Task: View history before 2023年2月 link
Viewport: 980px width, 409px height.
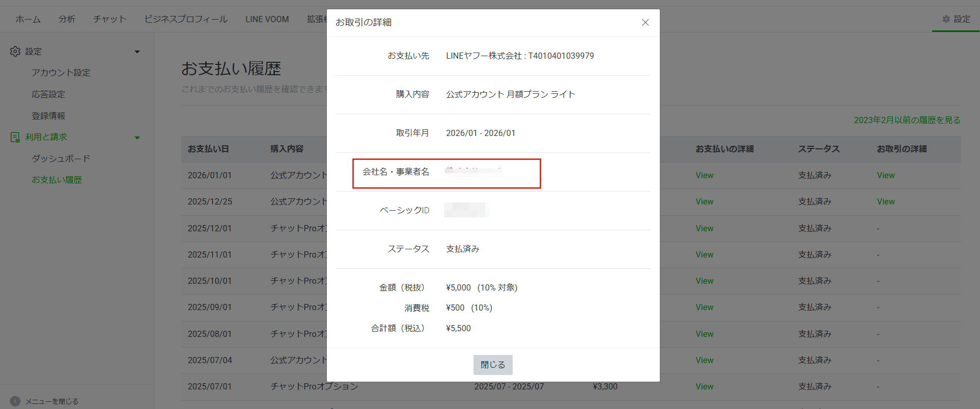Action: [907, 120]
